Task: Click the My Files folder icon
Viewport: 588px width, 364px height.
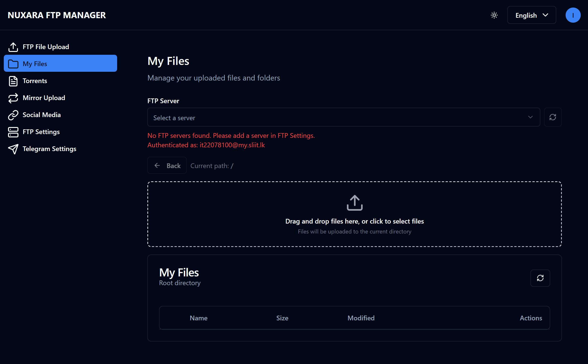Action: 13,64
